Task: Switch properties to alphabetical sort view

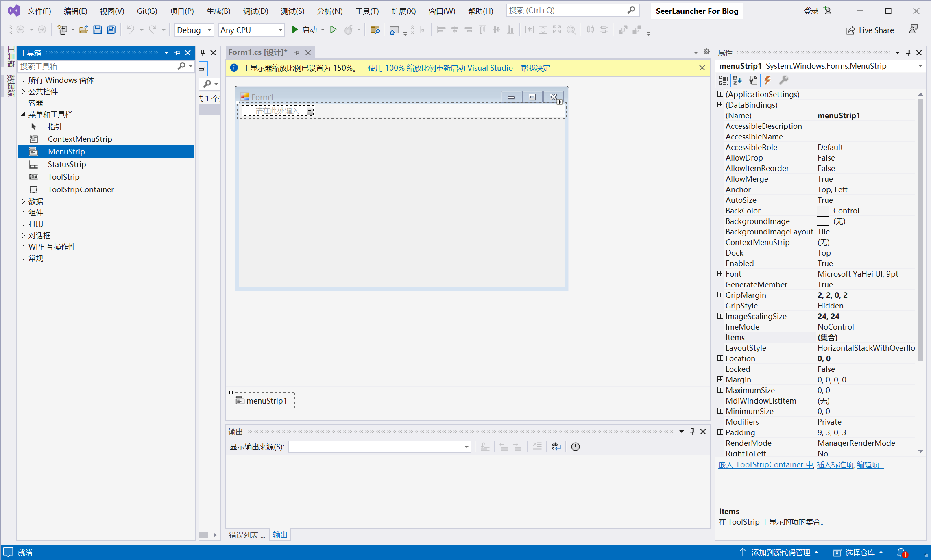Action: [737, 80]
